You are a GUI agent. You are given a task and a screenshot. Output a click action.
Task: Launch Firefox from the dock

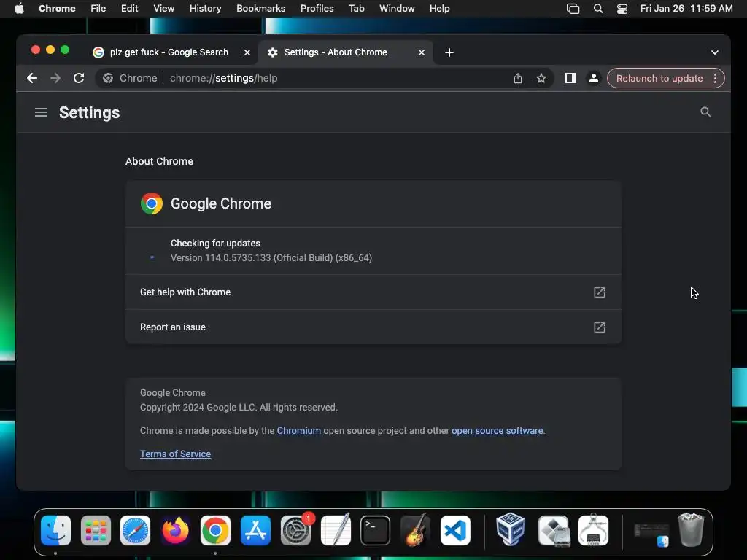pos(175,531)
